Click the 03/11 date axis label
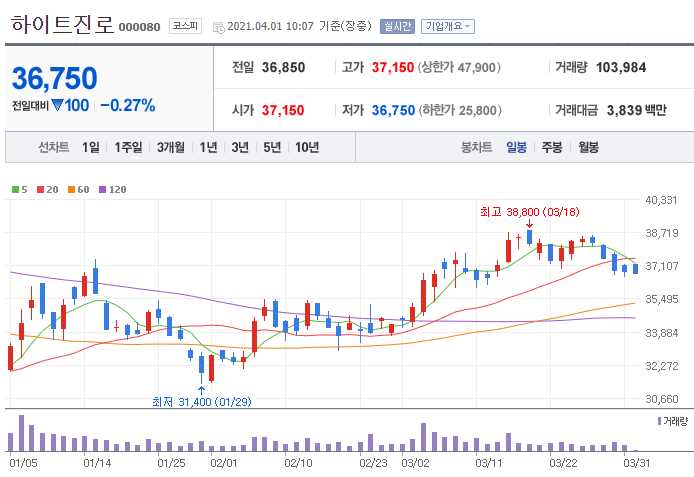Viewport: 694px width, 477px height. click(489, 463)
